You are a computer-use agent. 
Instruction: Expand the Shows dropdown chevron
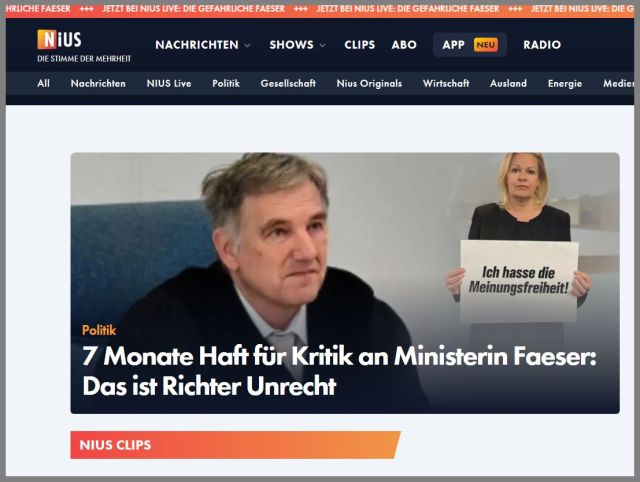click(x=322, y=45)
